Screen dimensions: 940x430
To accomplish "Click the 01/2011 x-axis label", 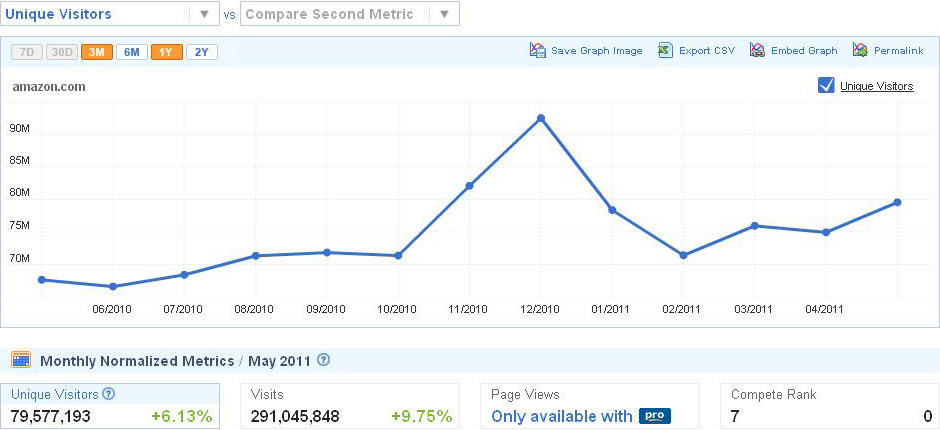I will point(610,309).
